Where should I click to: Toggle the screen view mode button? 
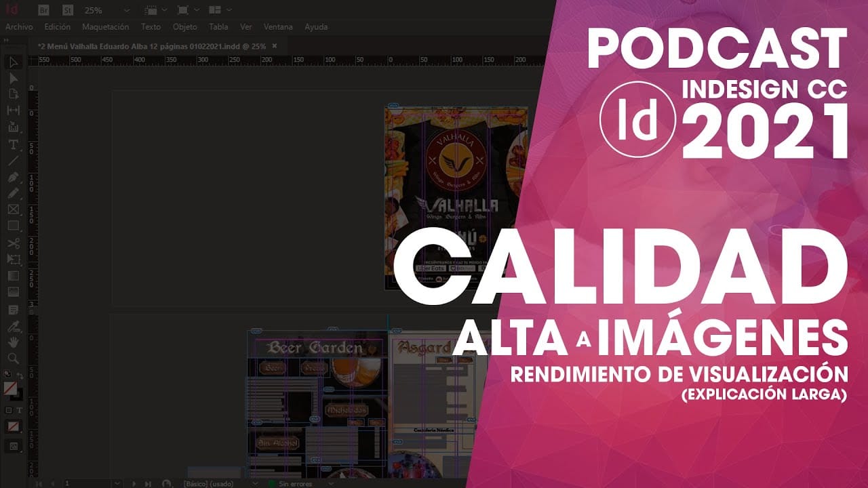pyautogui.click(x=13, y=446)
